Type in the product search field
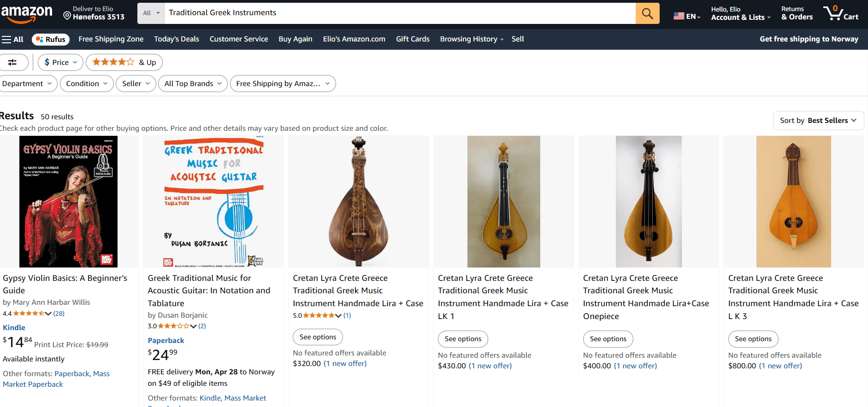 (369, 13)
